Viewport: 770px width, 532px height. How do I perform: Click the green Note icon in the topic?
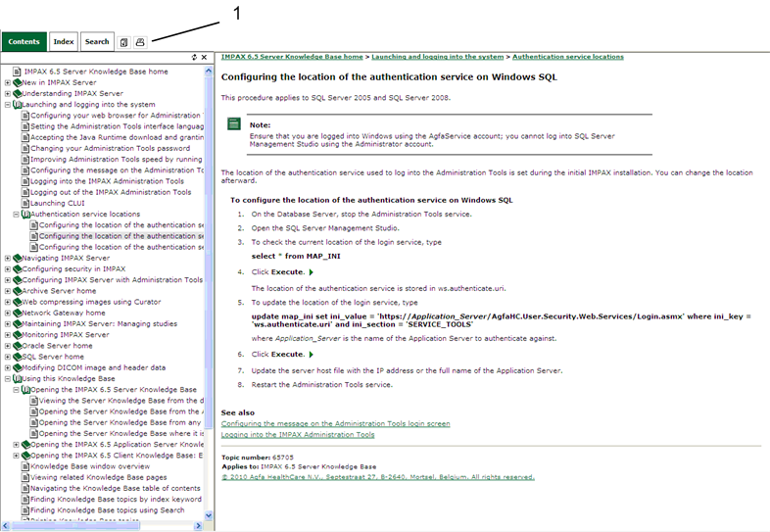point(234,123)
